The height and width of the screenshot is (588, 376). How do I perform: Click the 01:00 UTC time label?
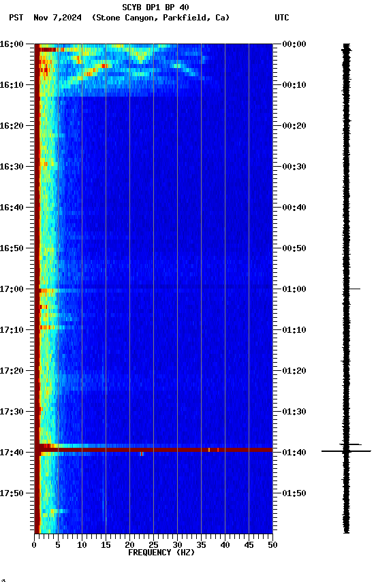(294, 289)
